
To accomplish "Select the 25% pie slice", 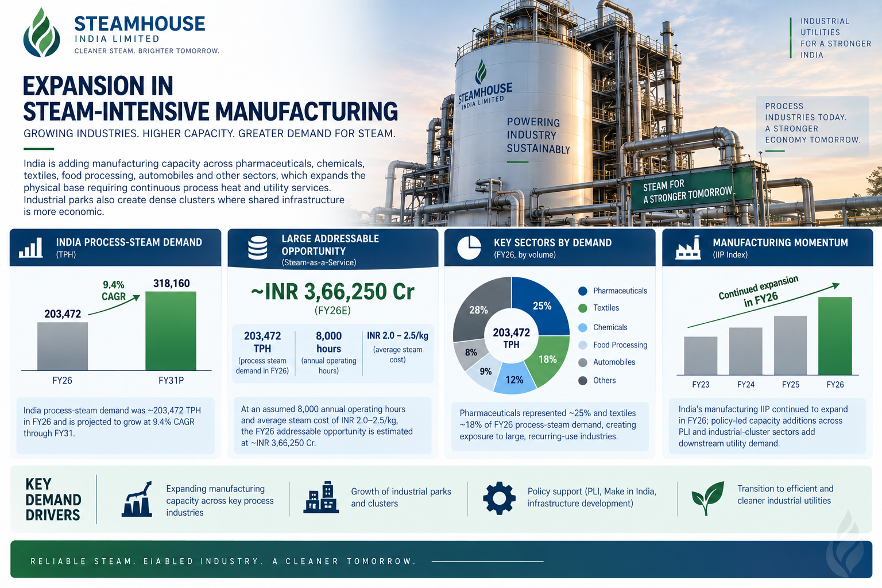I will click(x=542, y=305).
